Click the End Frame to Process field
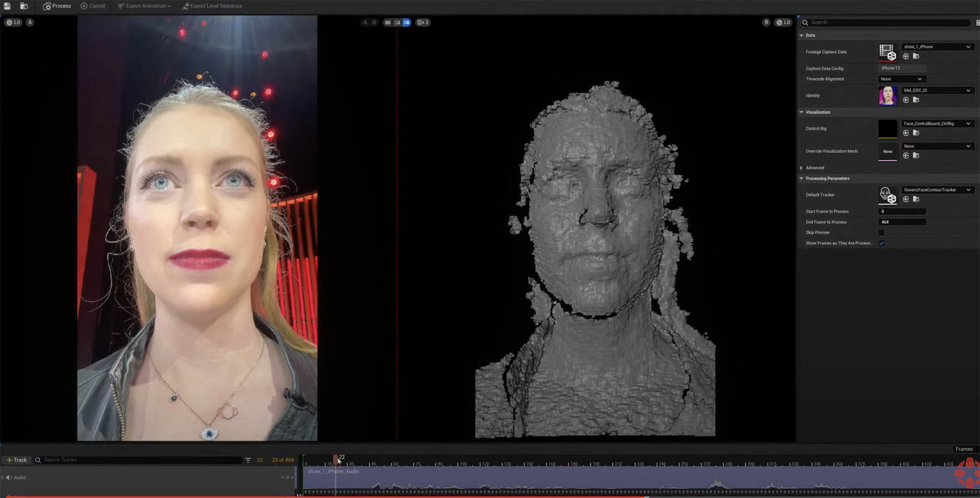This screenshot has width=980, height=498. [x=902, y=222]
